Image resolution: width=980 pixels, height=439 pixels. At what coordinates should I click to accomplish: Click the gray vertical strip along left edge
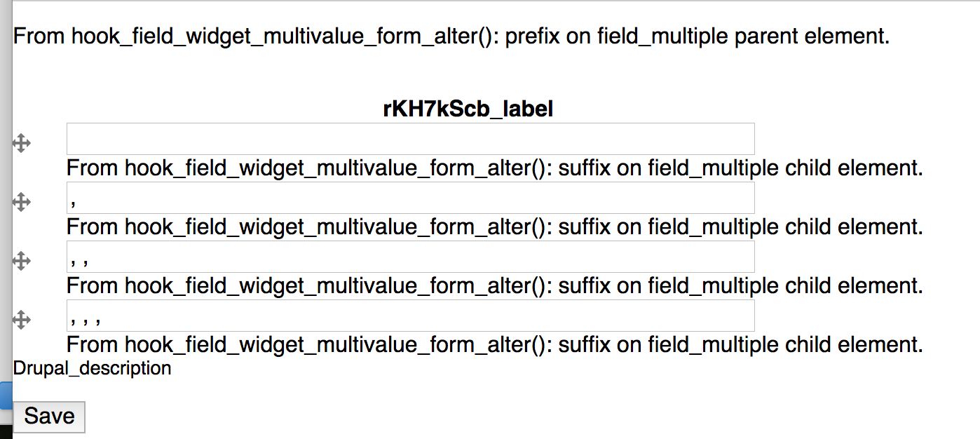coord(6,210)
